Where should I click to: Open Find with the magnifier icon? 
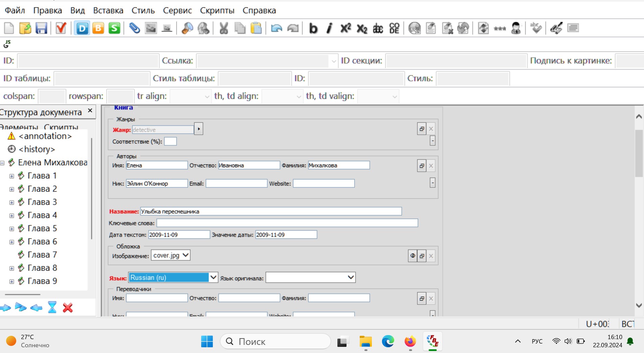pyautogui.click(x=187, y=28)
